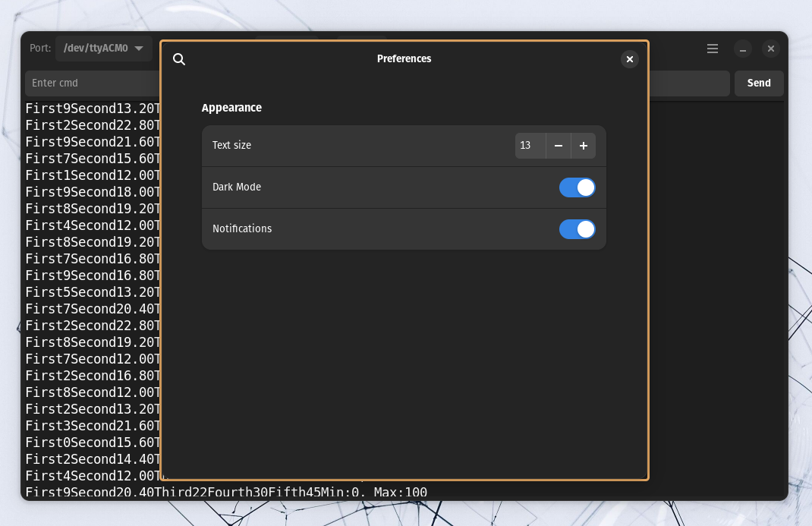Viewport: 812px width, 526px height.
Task: Decrease text size with minus button
Action: pyautogui.click(x=559, y=146)
